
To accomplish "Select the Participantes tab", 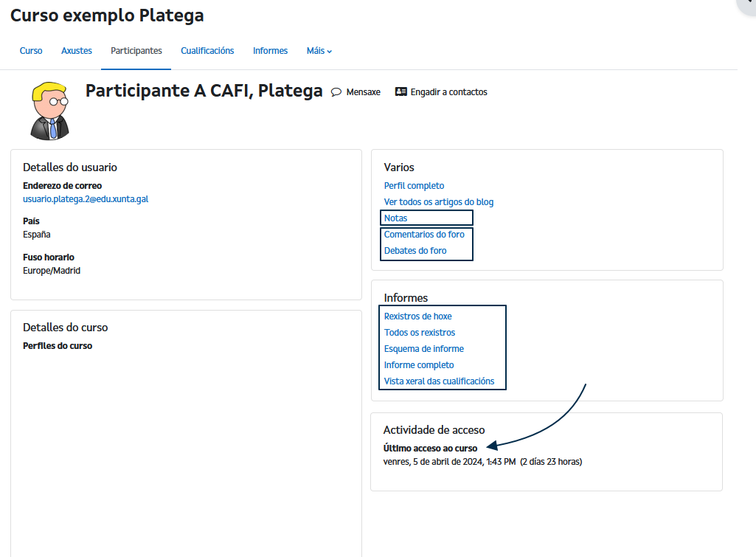I will [x=136, y=51].
